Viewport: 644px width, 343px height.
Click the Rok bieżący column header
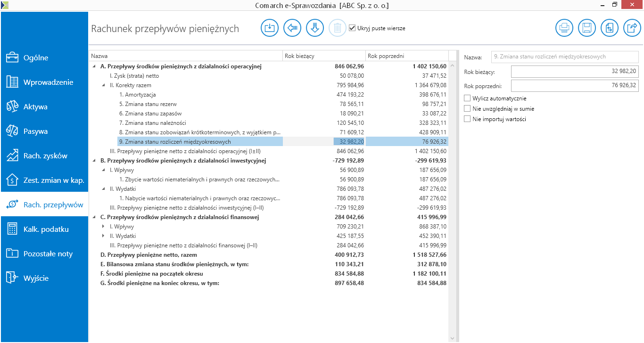(x=324, y=56)
